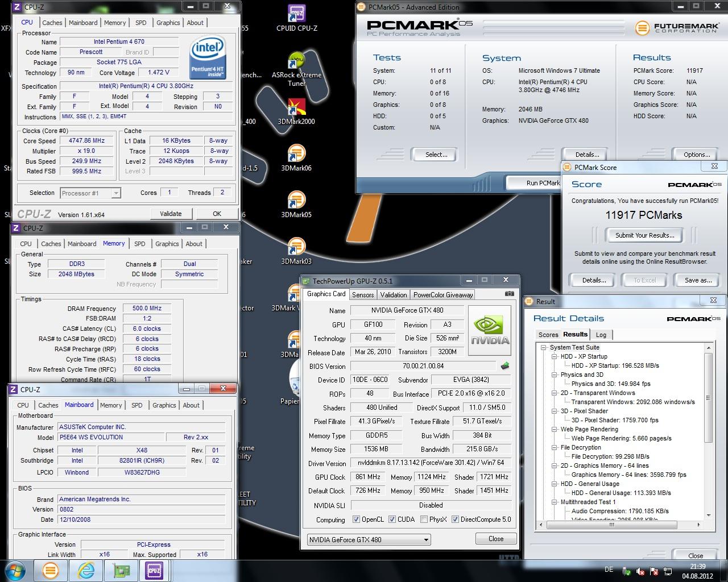Screen dimensions: 728x582
Task: Open Graphics tab in CPU-Z Mainboard window
Action: 164,405
